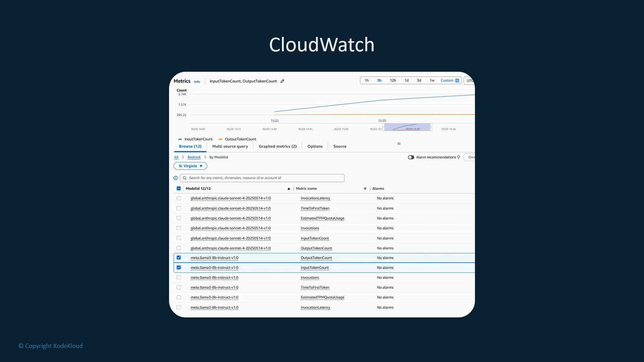Open the UTC timezone dropdown
644x362 pixels.
click(469, 80)
